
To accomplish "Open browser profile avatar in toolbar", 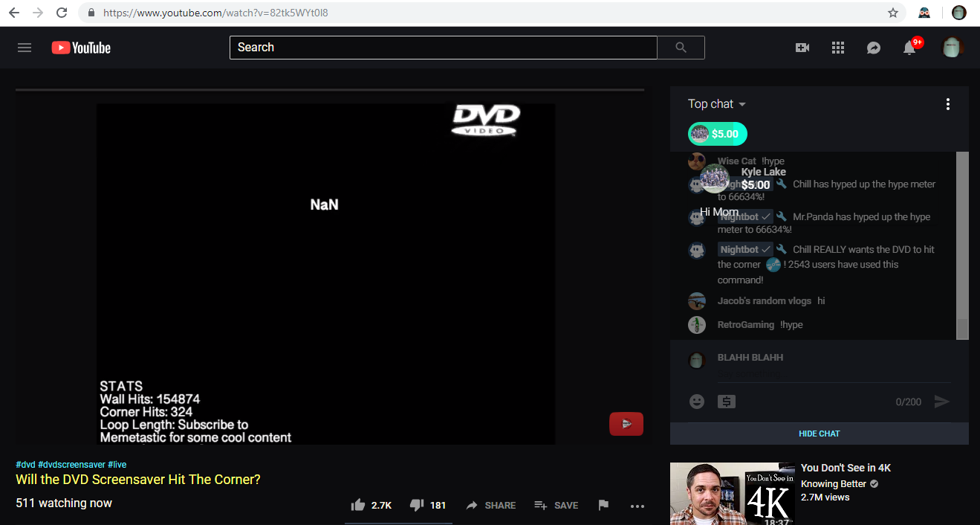I will [959, 13].
